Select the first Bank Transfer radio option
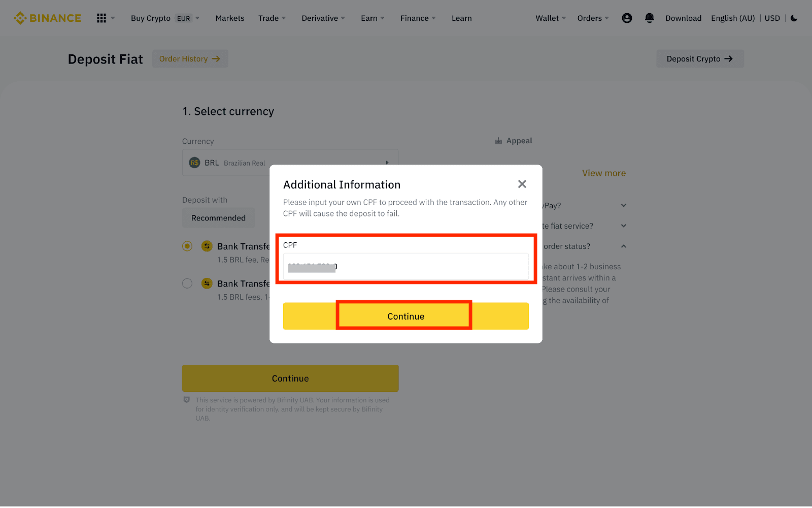812x508 pixels. (x=187, y=246)
